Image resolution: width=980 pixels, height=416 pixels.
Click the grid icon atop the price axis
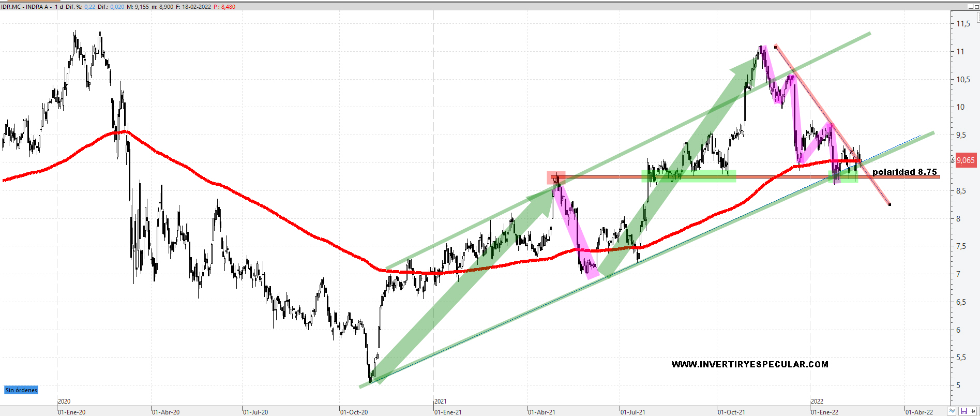[978, 17]
